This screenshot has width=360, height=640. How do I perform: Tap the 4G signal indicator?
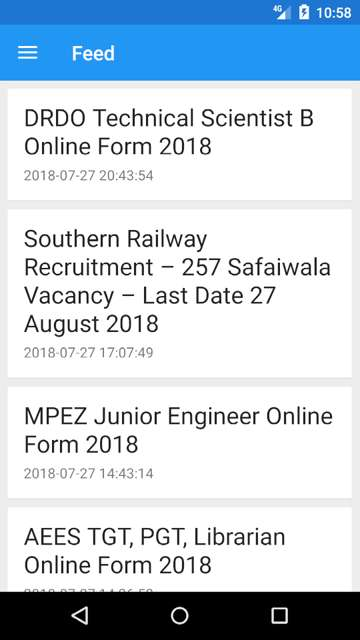click(282, 12)
